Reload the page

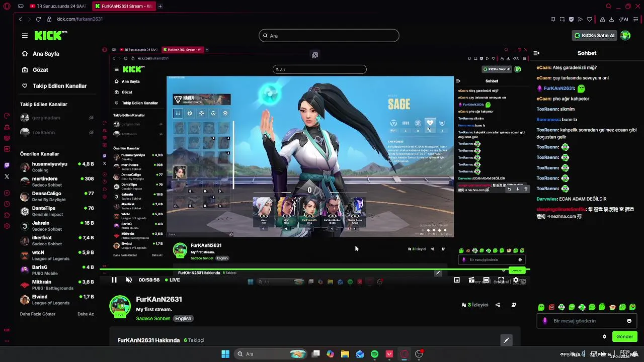pyautogui.click(x=38, y=19)
